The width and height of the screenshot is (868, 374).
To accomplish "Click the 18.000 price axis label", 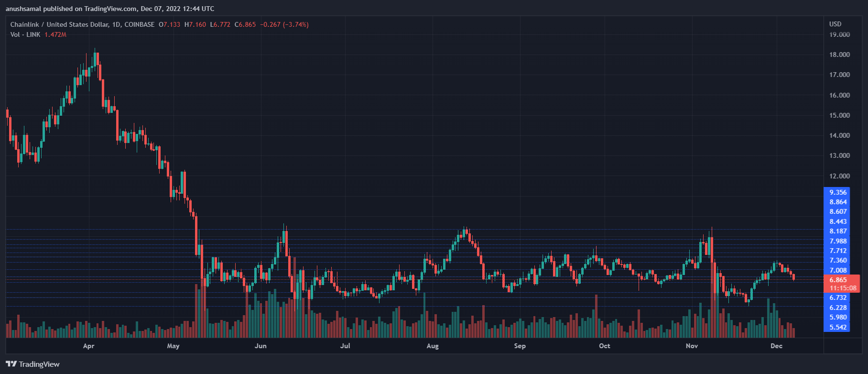I will 839,55.
